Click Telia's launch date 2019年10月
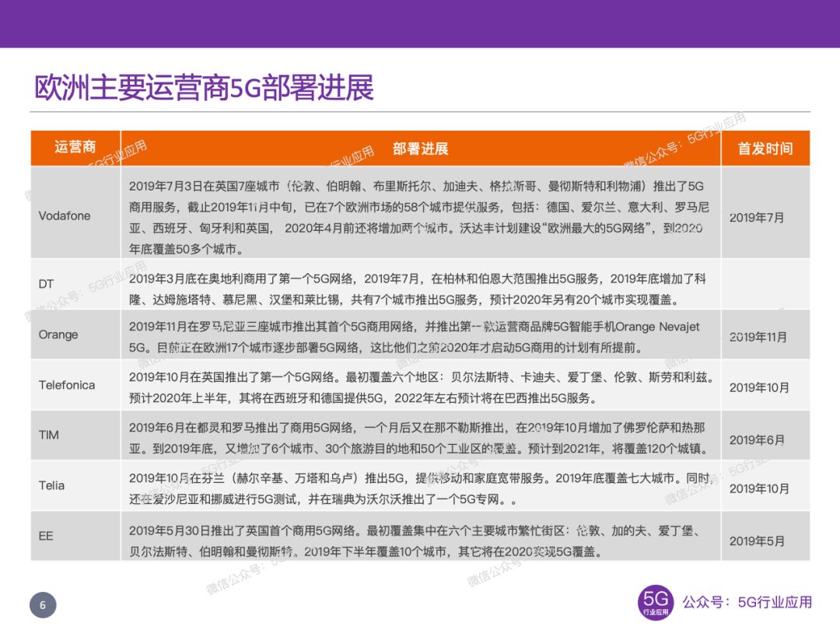Screen dimensions: 840x630 tap(759, 488)
